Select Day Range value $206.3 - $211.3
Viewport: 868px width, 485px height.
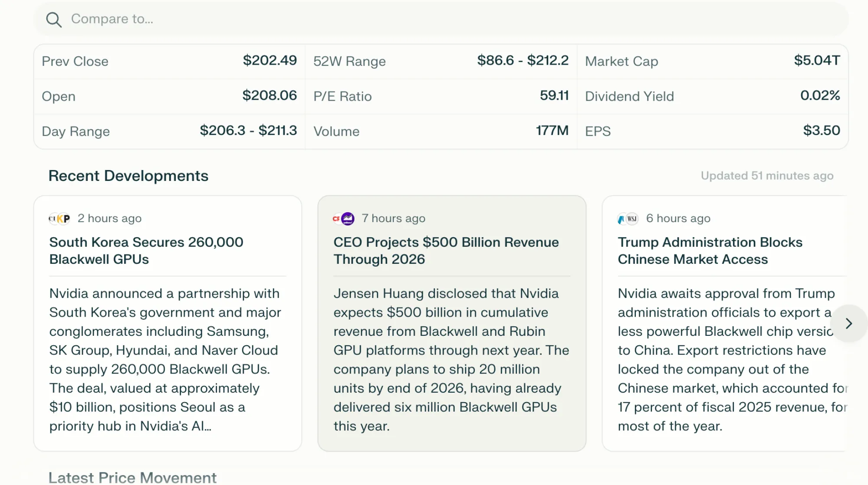coord(248,131)
